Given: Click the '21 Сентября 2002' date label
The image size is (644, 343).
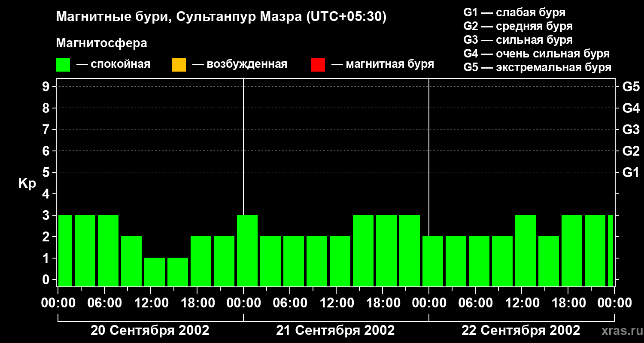Looking at the screenshot, I should coord(335,331).
